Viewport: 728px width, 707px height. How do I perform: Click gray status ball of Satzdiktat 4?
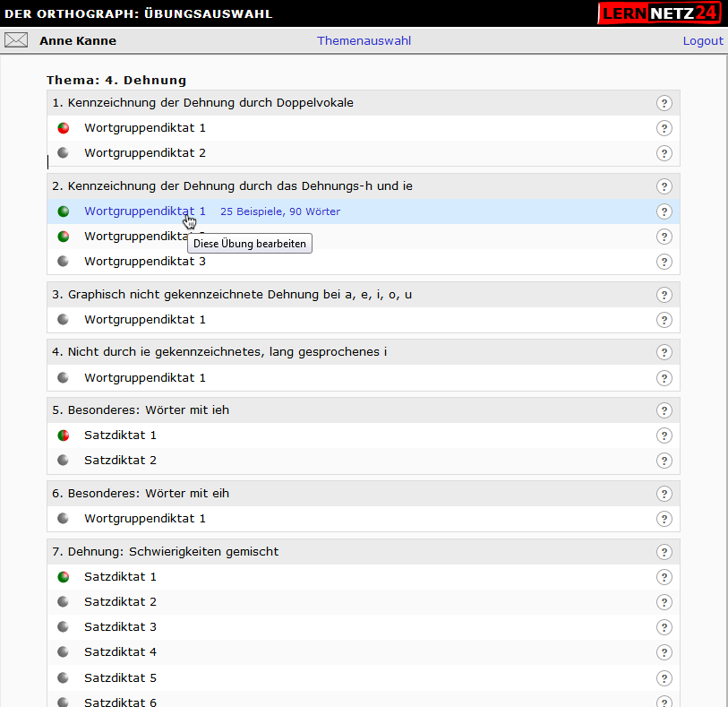point(64,651)
